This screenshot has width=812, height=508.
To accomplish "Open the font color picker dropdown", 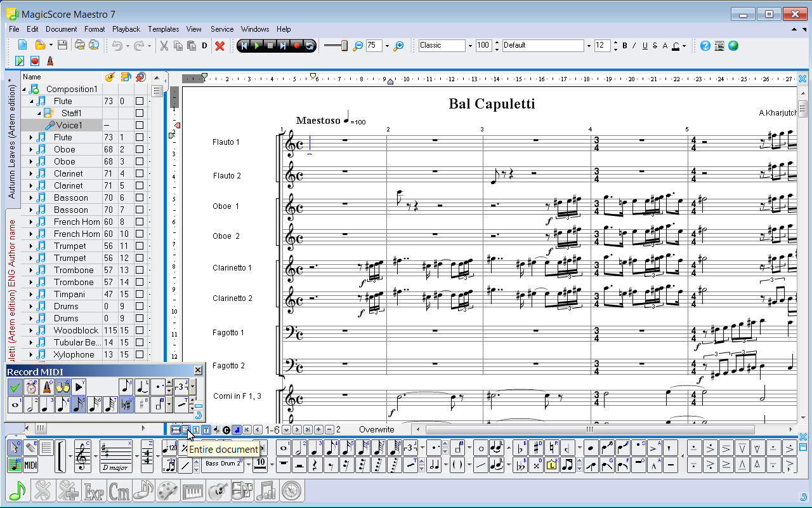I will tap(684, 46).
